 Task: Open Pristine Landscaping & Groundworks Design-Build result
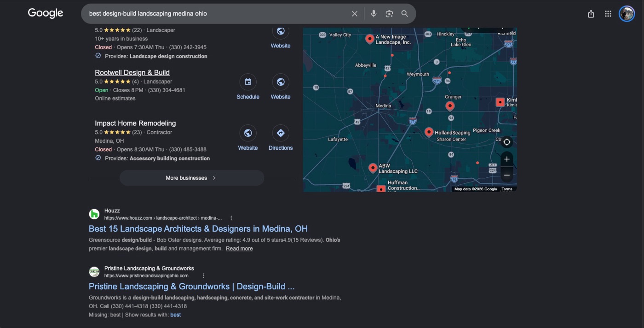click(x=192, y=286)
